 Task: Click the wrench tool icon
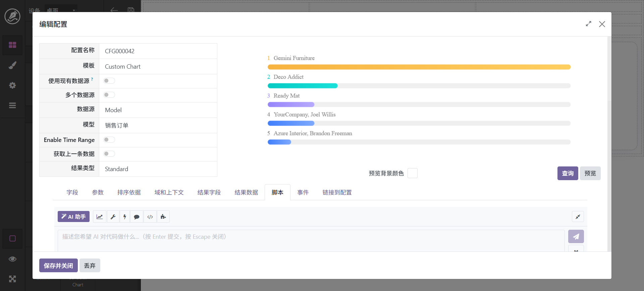click(x=113, y=217)
